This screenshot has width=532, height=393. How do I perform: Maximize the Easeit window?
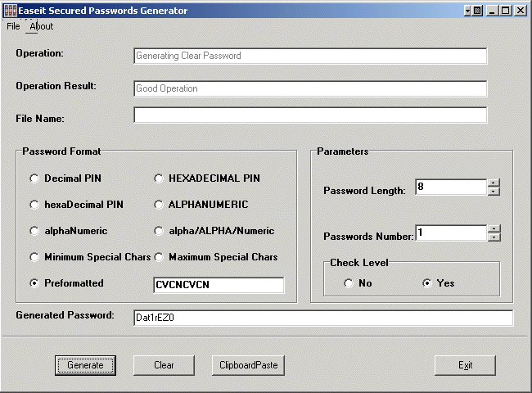506,11
